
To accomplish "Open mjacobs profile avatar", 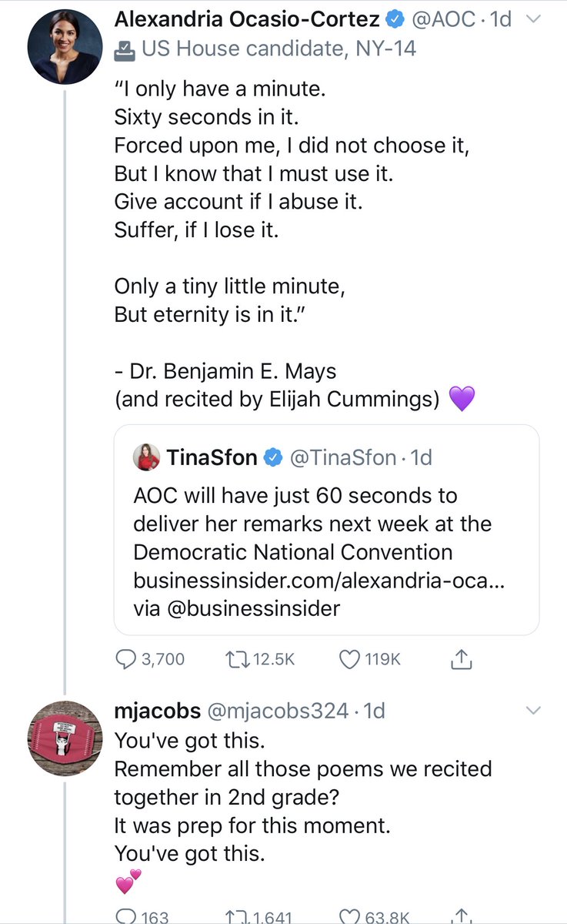I will pyautogui.click(x=65, y=738).
